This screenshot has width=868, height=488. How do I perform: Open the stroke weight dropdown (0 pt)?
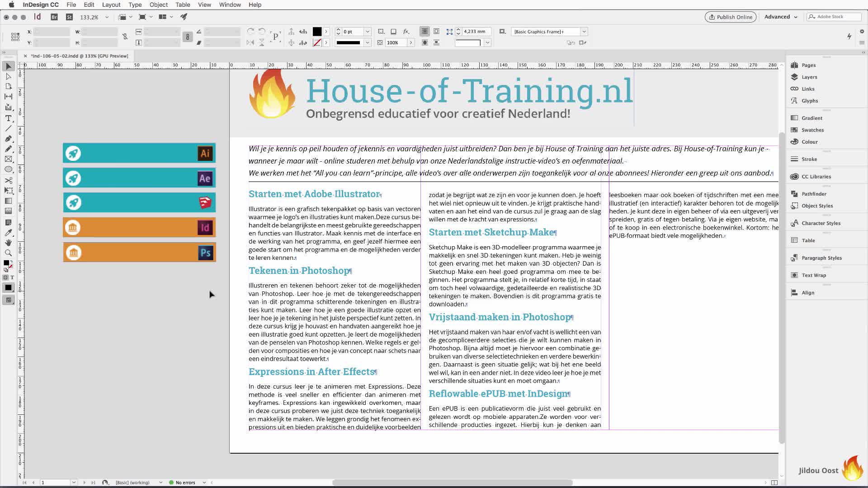[367, 32]
